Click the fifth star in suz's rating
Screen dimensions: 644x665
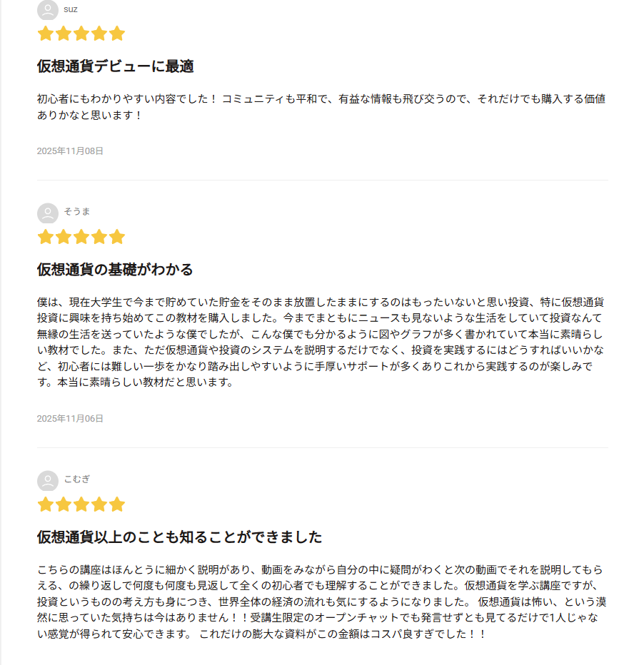click(x=117, y=34)
